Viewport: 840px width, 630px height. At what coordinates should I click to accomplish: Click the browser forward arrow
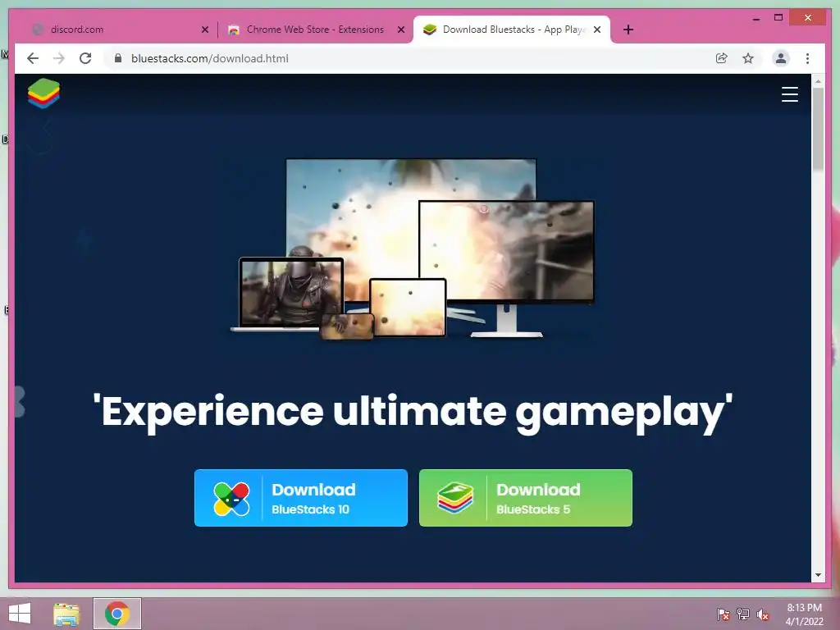pyautogui.click(x=59, y=58)
